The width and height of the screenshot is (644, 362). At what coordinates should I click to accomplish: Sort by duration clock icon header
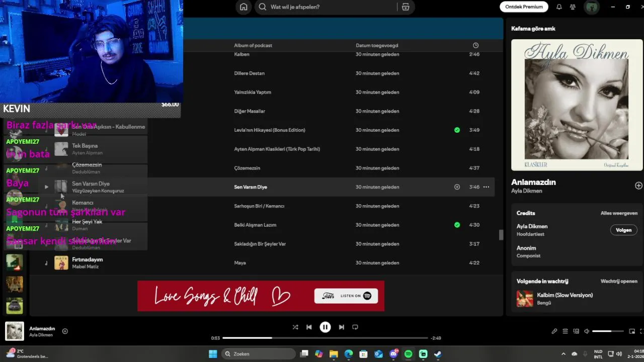click(475, 45)
